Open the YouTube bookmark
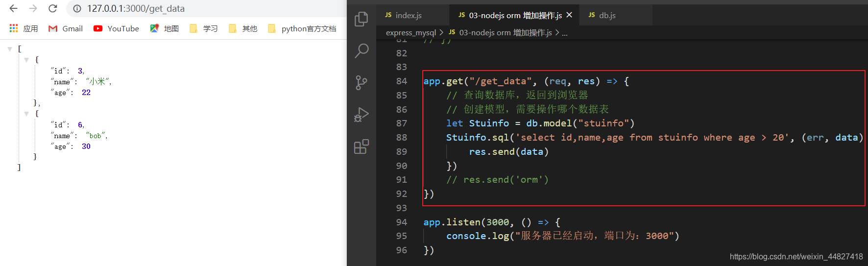The image size is (868, 266). (x=117, y=28)
